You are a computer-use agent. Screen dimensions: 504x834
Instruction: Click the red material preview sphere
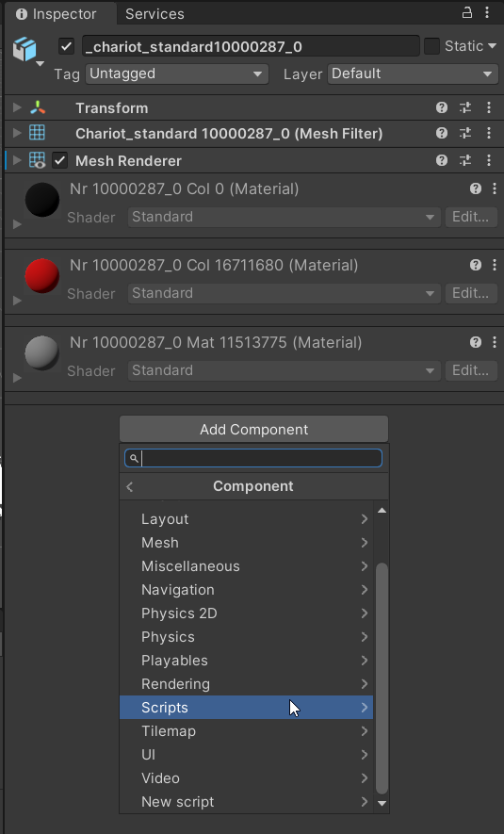click(42, 275)
